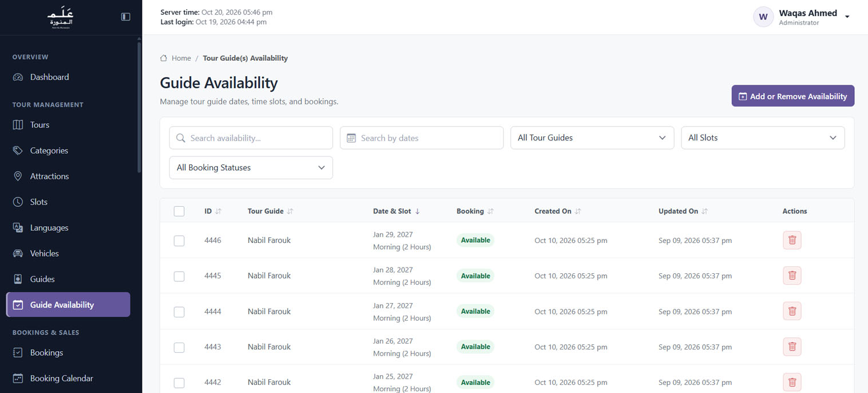Click the Tours map icon
This screenshot has width=868, height=393.
pos(18,125)
